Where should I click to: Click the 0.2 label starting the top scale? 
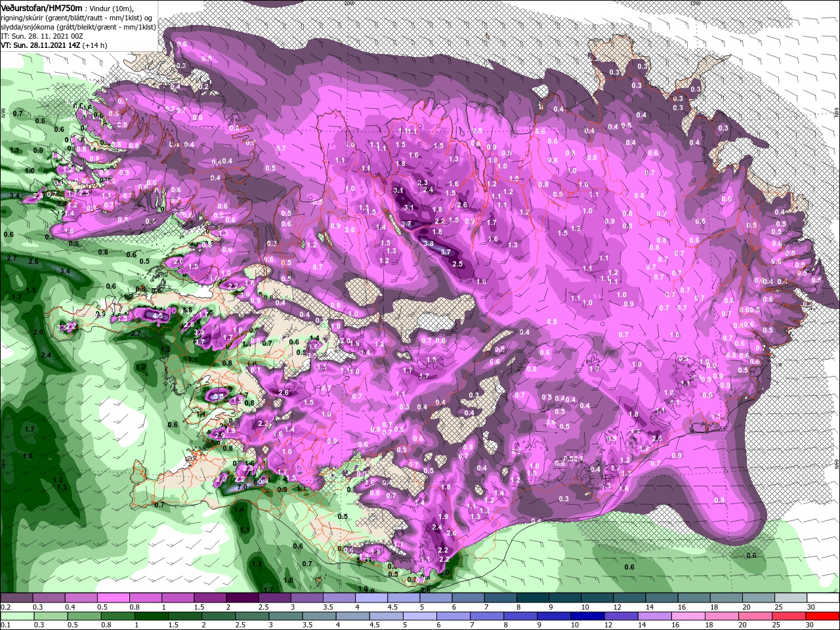(x=6, y=607)
